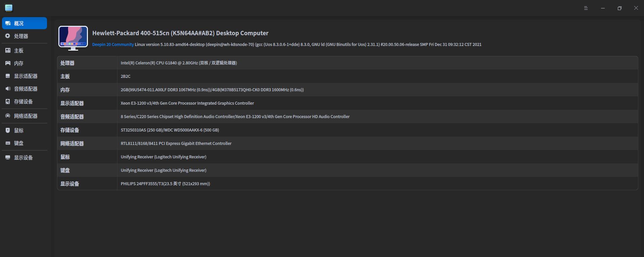Click the keyboard icon in sidebar
The image size is (644, 257).
pos(8,143)
